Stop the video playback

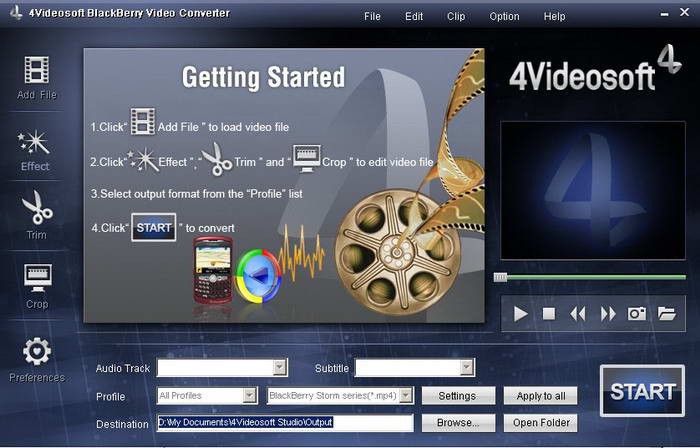click(x=549, y=314)
